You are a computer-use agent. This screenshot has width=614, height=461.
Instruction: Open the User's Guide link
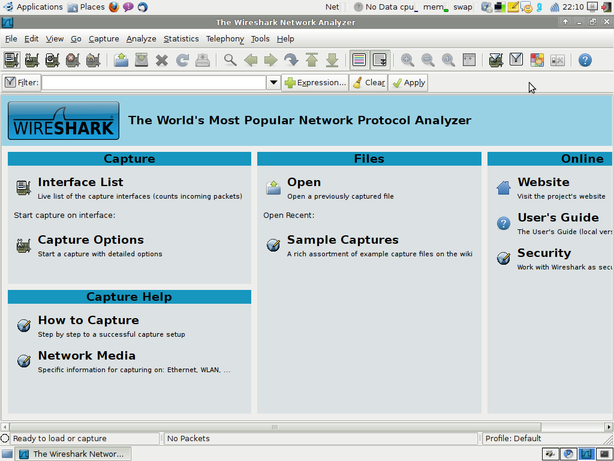pyautogui.click(x=558, y=217)
